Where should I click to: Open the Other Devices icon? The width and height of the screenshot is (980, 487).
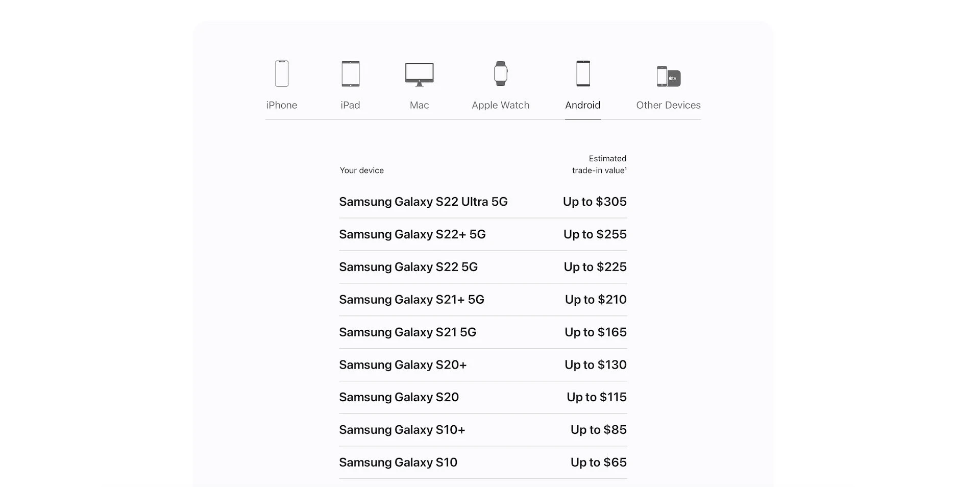[x=668, y=77]
